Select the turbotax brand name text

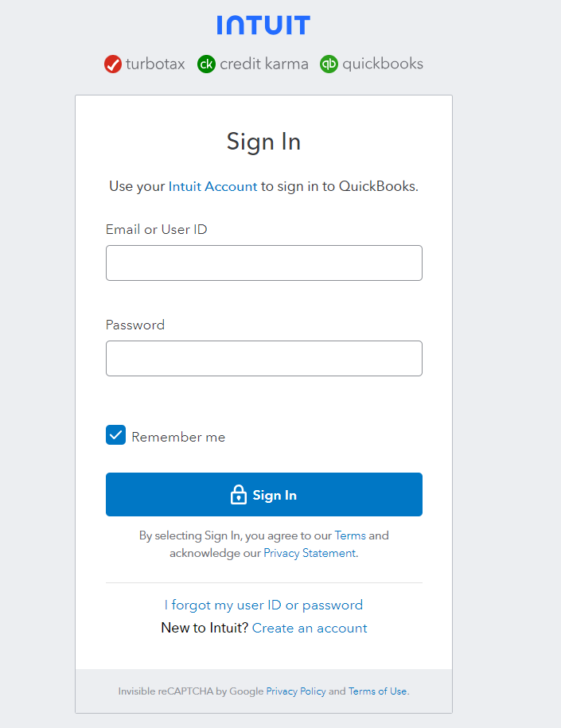[x=155, y=64]
